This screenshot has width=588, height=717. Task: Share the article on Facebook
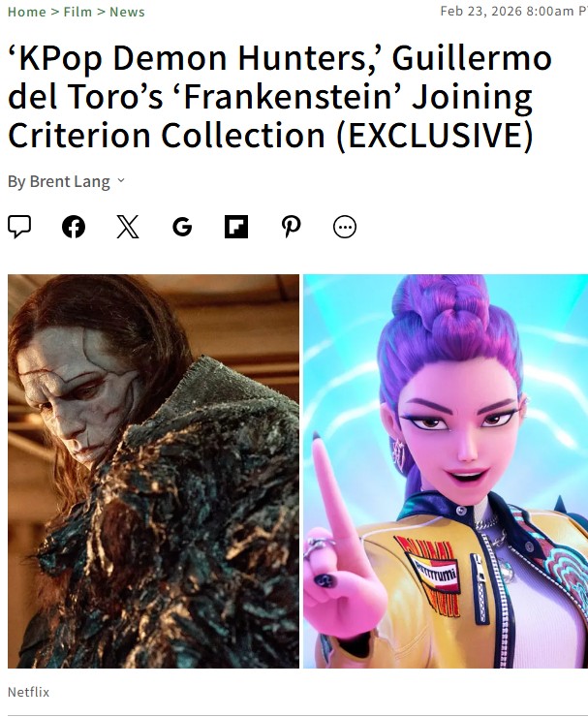pos(74,227)
